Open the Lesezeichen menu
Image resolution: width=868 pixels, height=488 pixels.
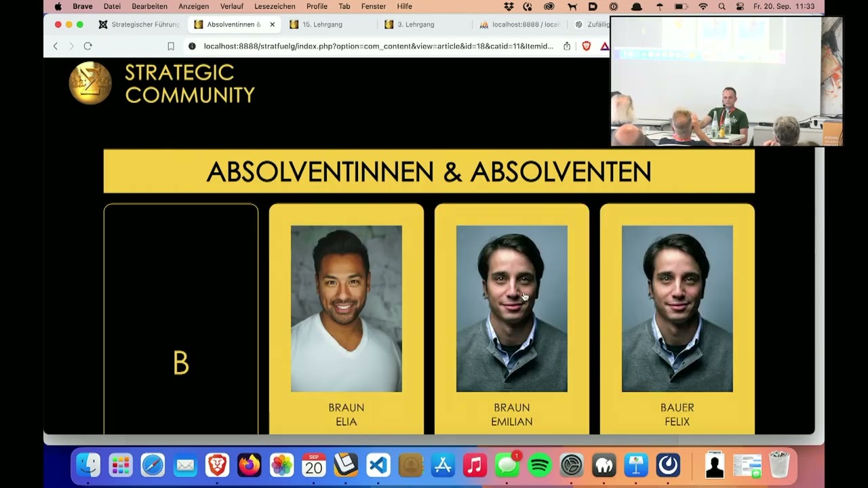(x=275, y=7)
